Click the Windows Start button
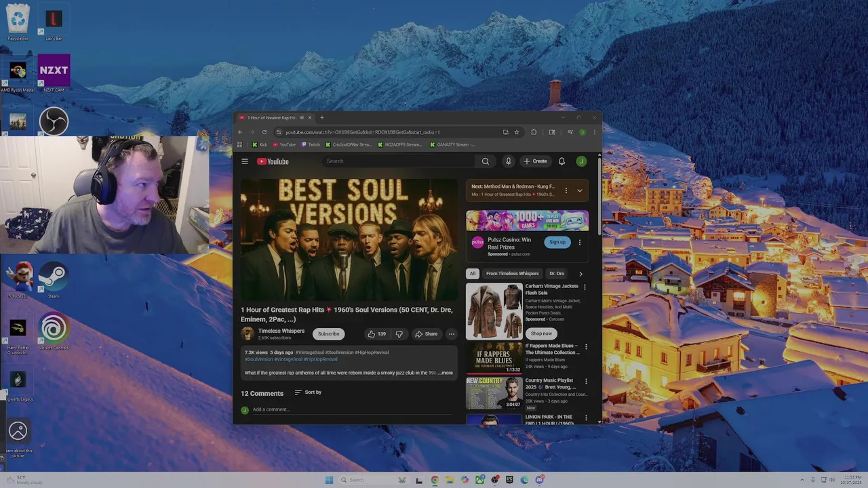 329,480
